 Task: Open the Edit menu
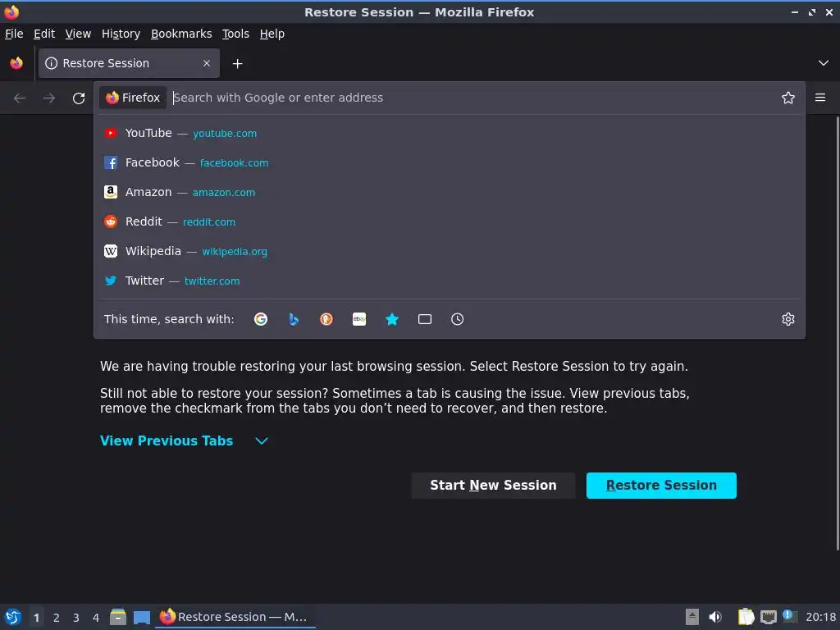(44, 34)
